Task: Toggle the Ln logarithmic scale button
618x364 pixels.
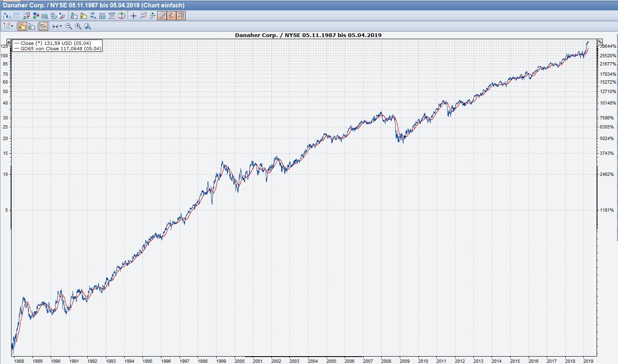Action: coord(43,26)
